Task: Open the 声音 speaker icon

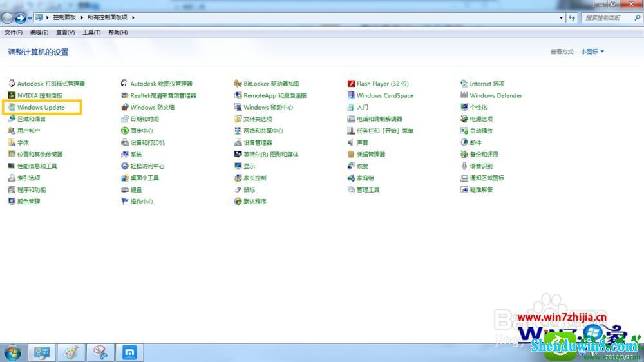Action: 351,142
